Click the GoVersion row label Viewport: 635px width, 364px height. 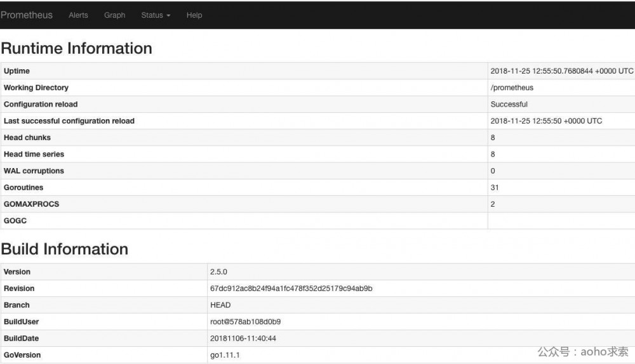[22, 354]
